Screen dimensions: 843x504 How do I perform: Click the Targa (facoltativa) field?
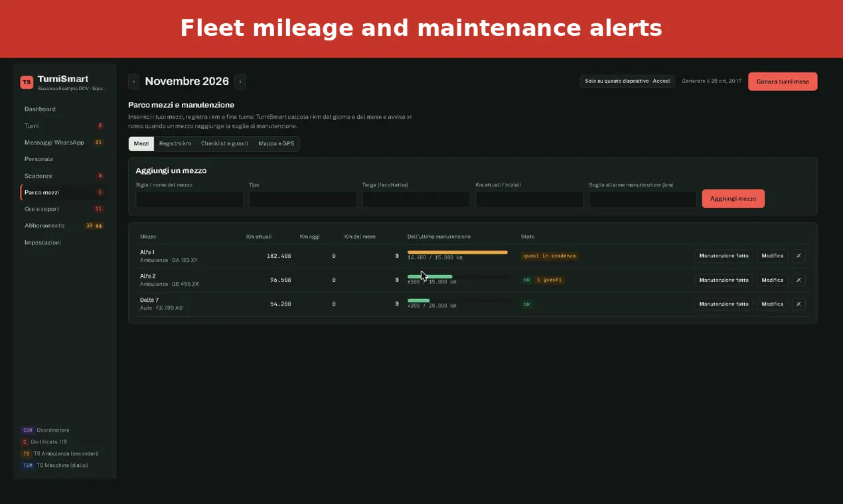click(x=416, y=200)
